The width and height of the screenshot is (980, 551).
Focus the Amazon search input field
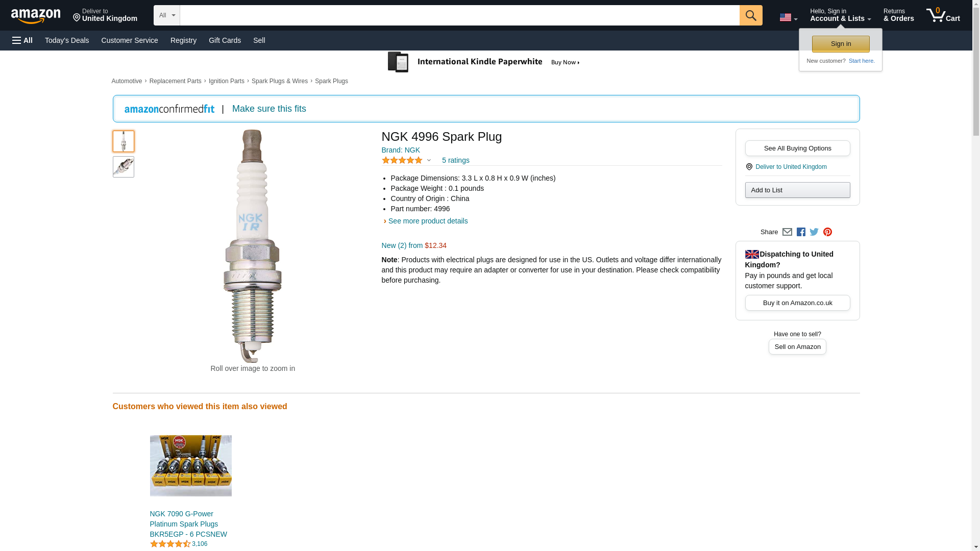[x=459, y=15]
